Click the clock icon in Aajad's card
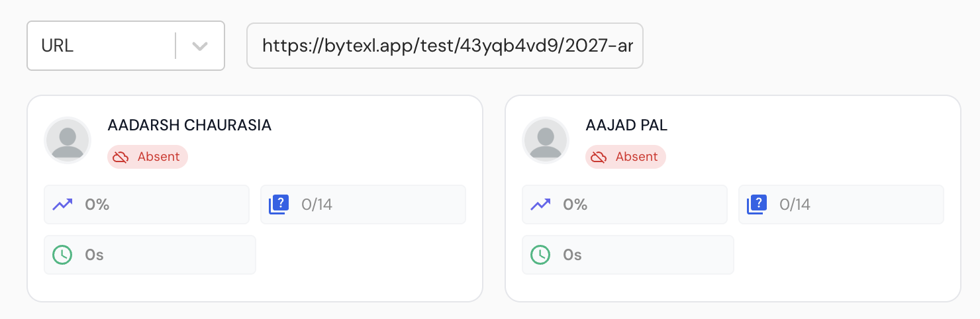 [540, 255]
